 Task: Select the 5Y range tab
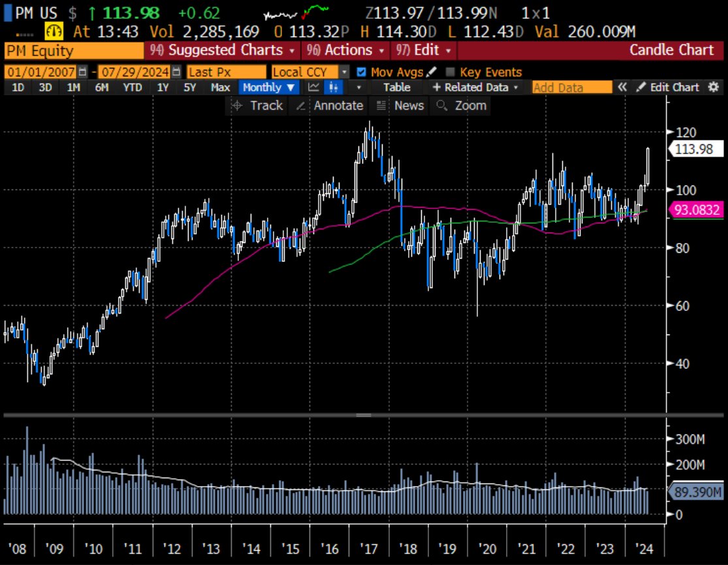click(189, 88)
